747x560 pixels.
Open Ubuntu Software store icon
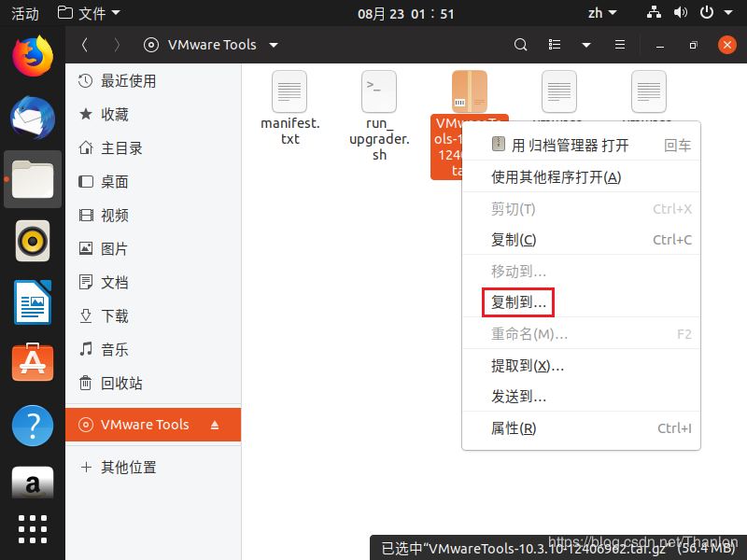tap(33, 363)
